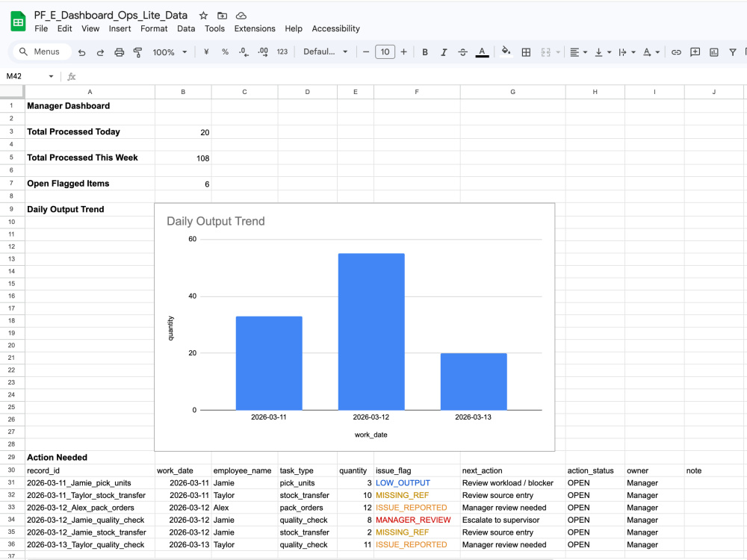This screenshot has width=747, height=560.
Task: Select the LOW_OUTPUT issue flag cell
Action: [417, 483]
